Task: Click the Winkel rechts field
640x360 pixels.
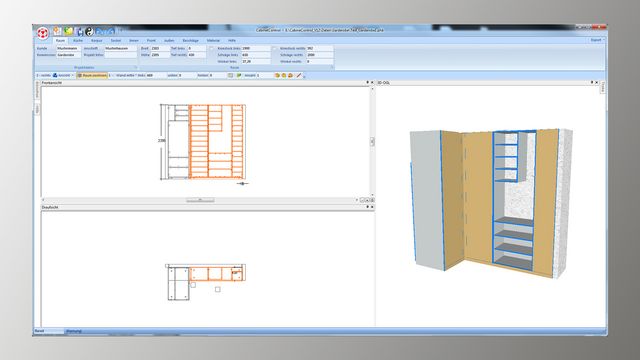Action: pos(320,61)
